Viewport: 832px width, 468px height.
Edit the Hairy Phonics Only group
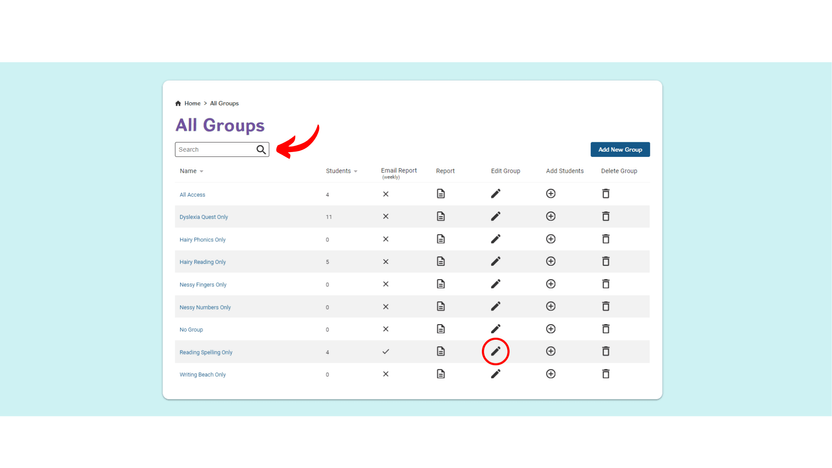pos(496,239)
